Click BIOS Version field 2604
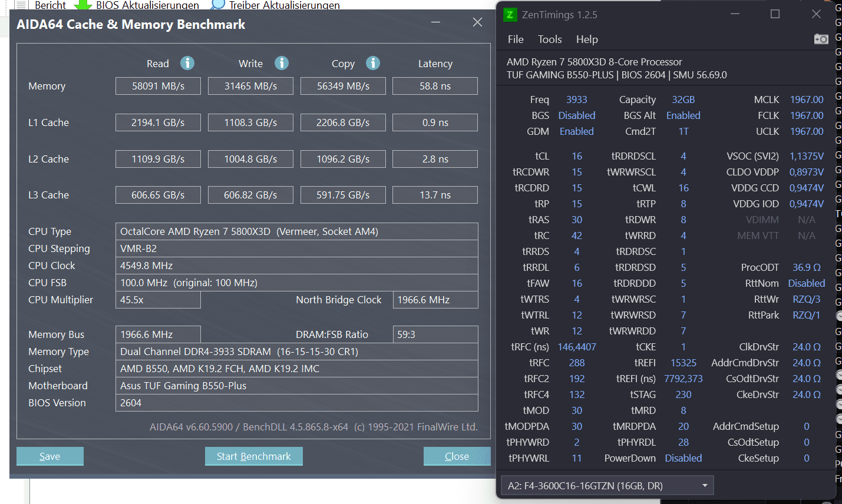Image resolution: width=842 pixels, height=504 pixels. click(x=297, y=403)
